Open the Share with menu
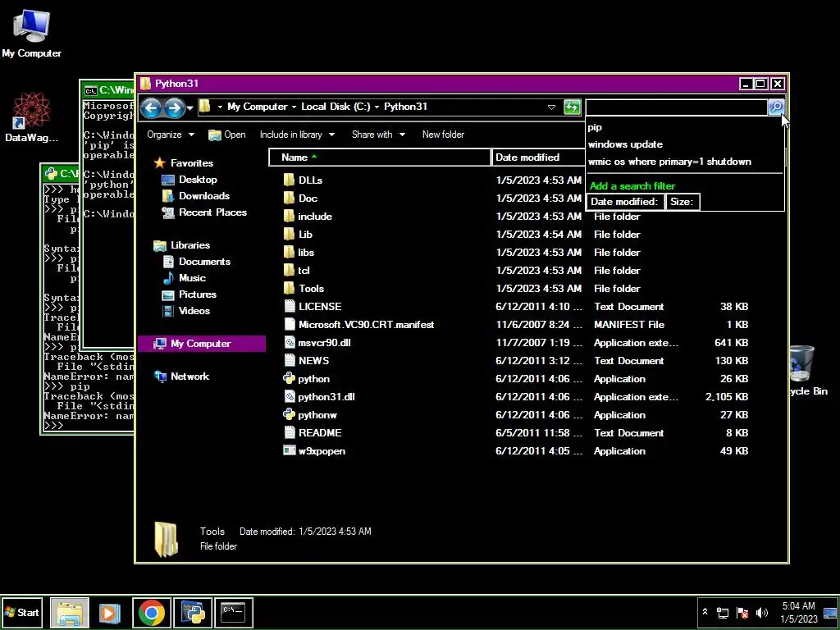 click(x=378, y=135)
